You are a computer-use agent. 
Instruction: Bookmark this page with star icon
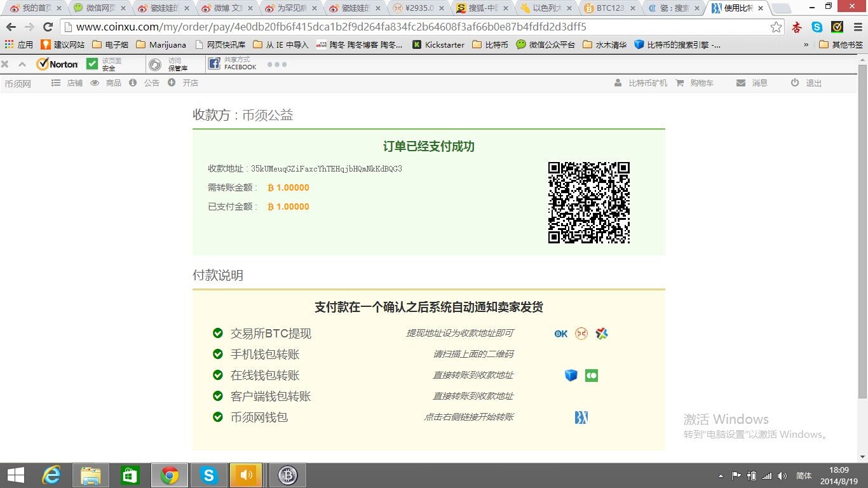click(x=776, y=27)
